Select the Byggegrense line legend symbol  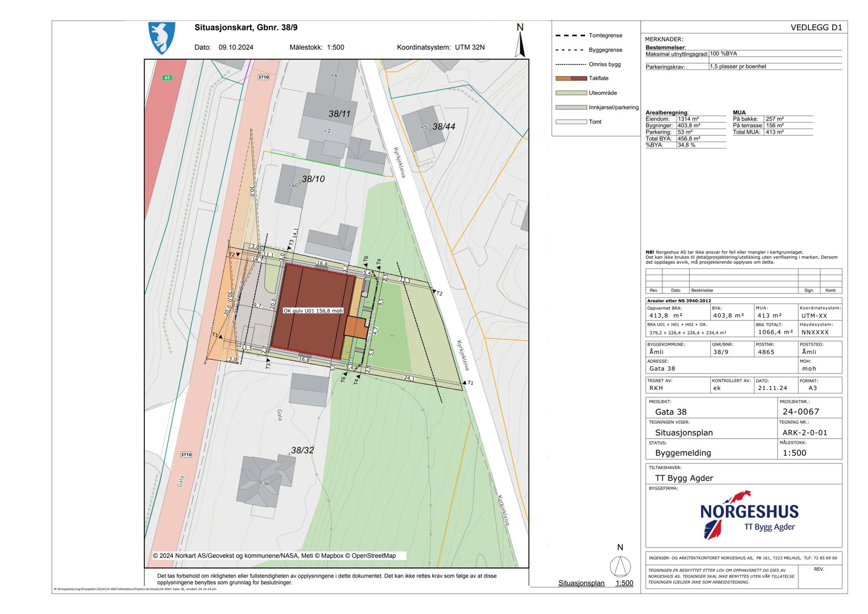pos(570,50)
